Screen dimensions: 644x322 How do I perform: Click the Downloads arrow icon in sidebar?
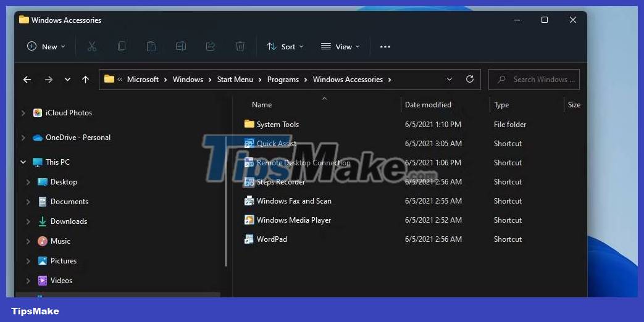coord(43,221)
